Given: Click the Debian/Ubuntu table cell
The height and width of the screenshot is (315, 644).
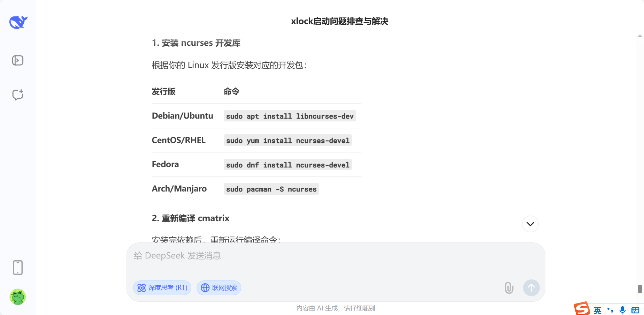Looking at the screenshot, I should coord(183,116).
